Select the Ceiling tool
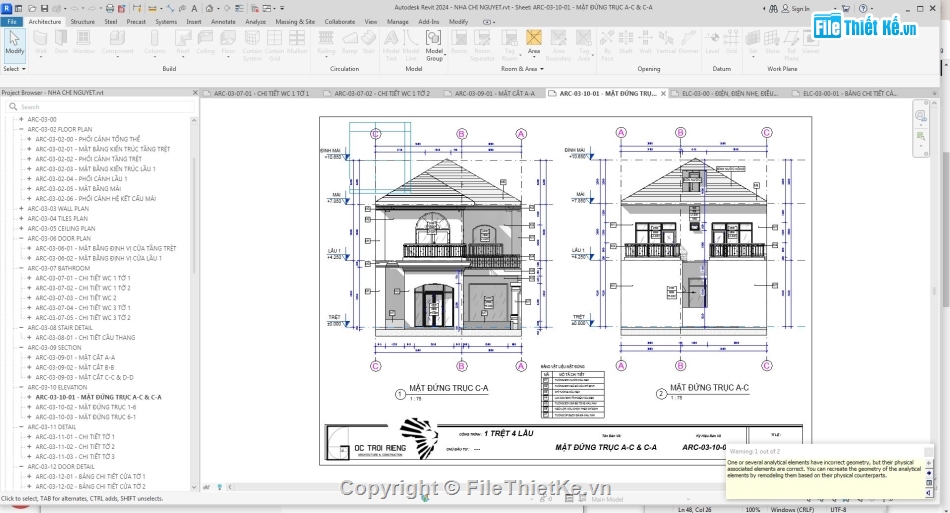This screenshot has height=513, width=950. [x=205, y=42]
